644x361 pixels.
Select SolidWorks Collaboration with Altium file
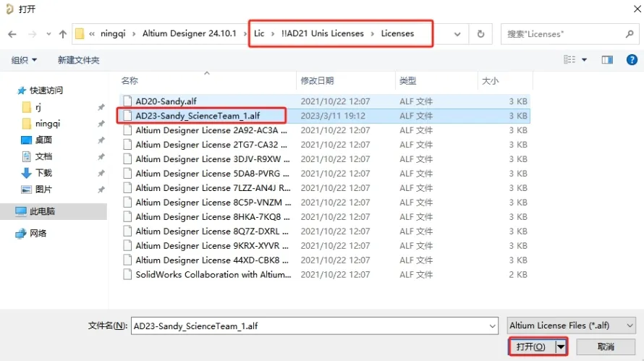pos(213,274)
